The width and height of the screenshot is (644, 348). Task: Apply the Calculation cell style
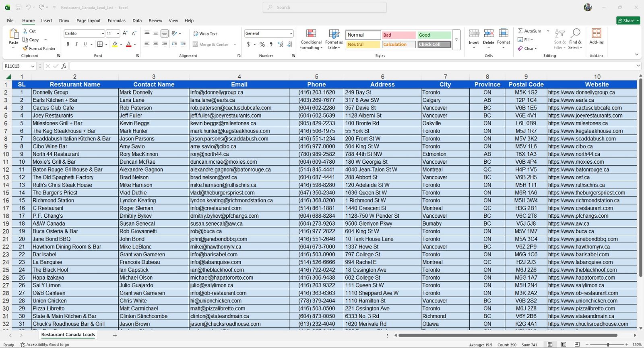pyautogui.click(x=398, y=44)
